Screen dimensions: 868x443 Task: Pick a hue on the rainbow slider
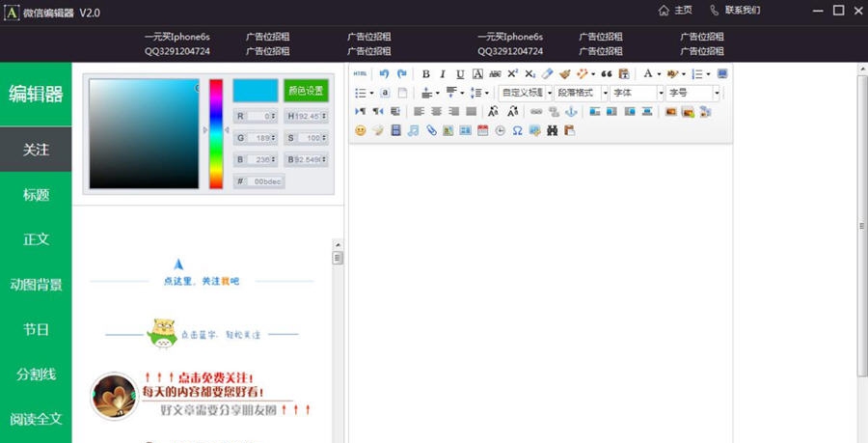(x=216, y=133)
